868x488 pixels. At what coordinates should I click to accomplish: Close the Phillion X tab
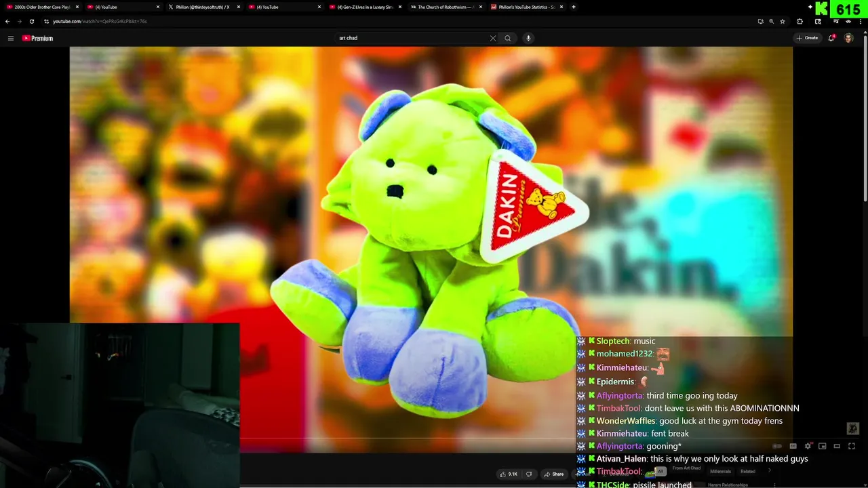tap(238, 7)
